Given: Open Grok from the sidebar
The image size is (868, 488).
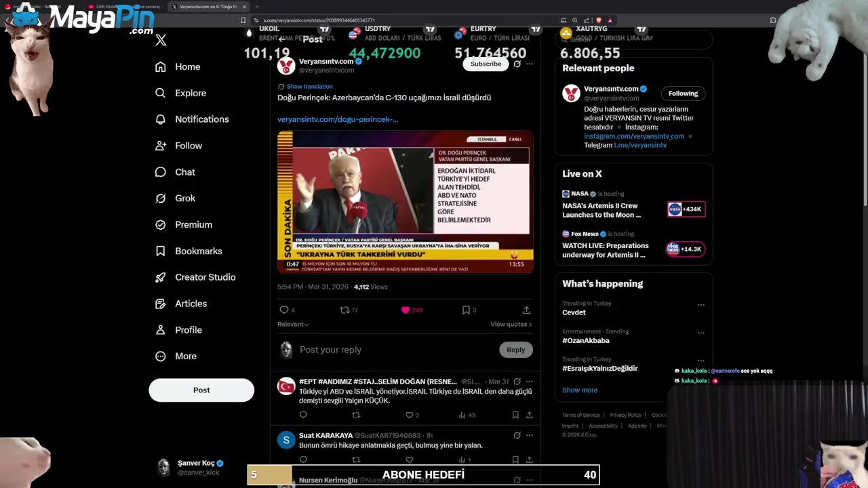Looking at the screenshot, I should [175, 198].
